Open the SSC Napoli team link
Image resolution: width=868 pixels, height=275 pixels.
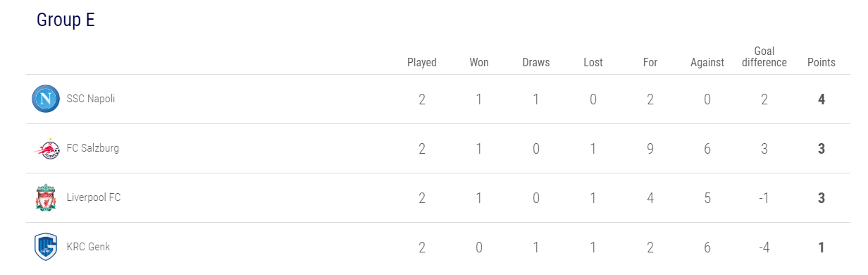(91, 99)
